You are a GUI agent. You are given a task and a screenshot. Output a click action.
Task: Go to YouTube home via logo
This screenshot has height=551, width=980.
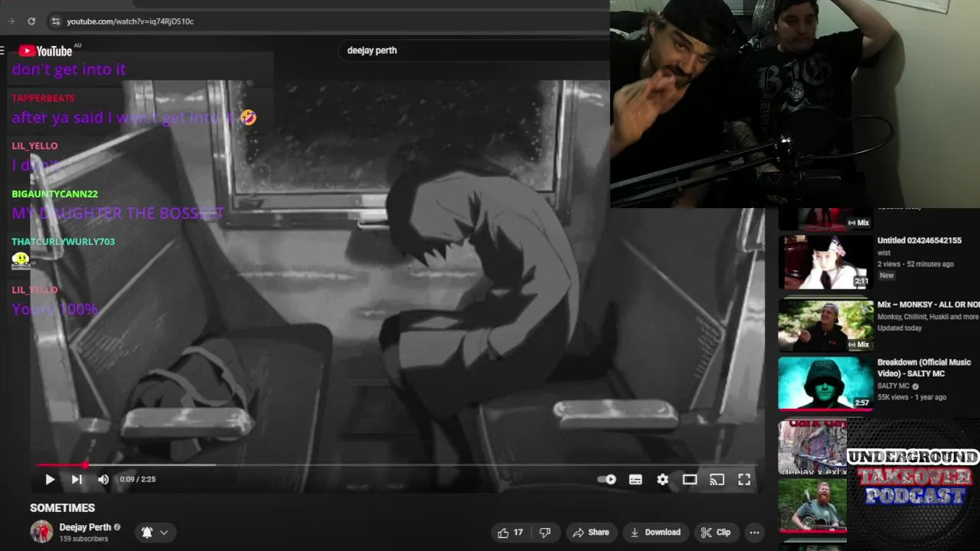tap(46, 51)
